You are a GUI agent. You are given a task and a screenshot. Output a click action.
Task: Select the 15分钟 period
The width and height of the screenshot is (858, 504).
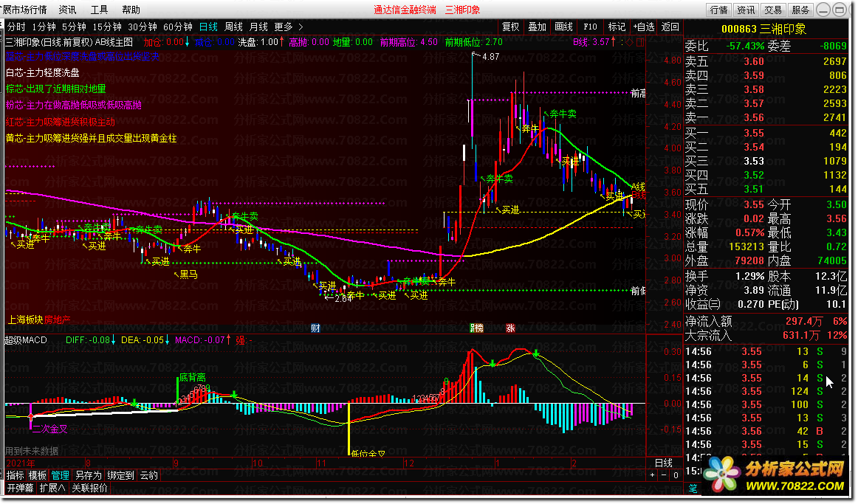point(107,27)
